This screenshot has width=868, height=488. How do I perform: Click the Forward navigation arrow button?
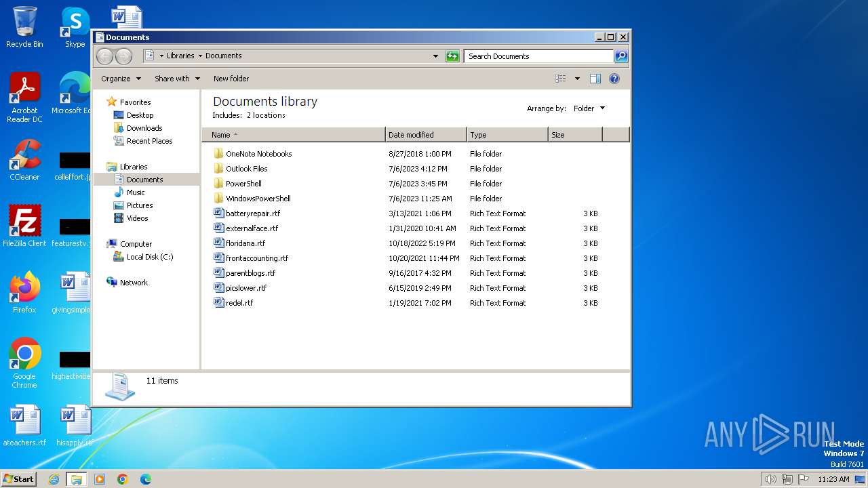123,56
